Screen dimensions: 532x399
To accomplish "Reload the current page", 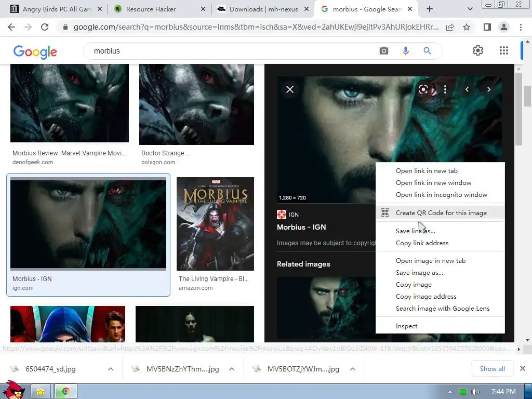I will pos(45,27).
